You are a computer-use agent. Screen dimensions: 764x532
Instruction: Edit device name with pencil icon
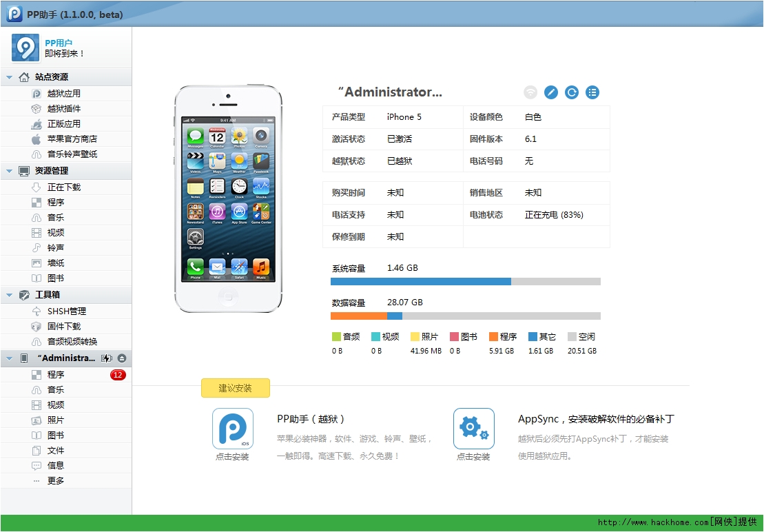click(550, 92)
